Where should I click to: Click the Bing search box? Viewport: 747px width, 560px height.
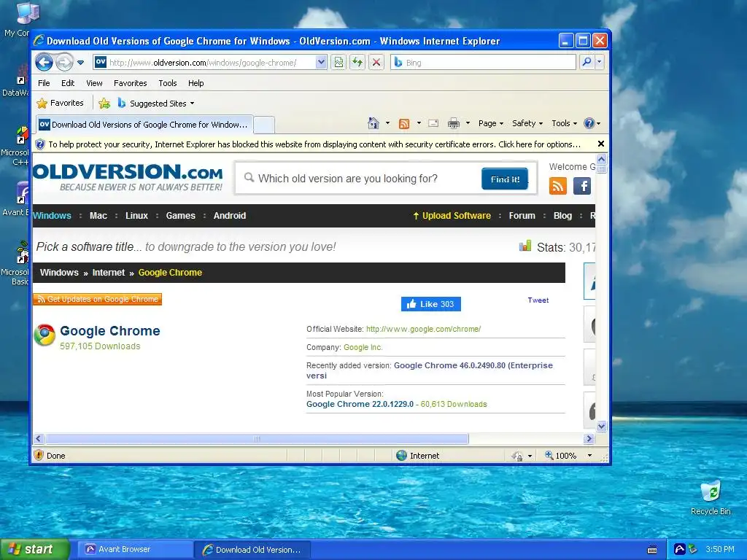(483, 63)
